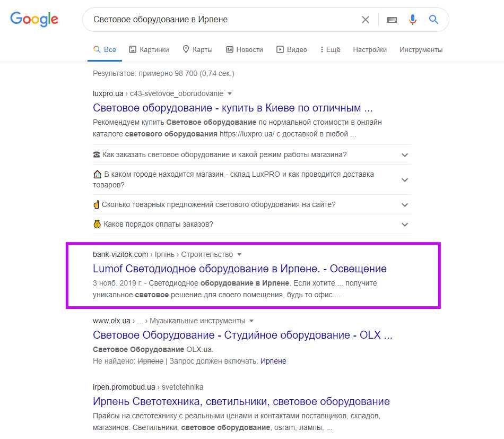Click the blue magnifier search button
Image resolution: width=504 pixels, height=439 pixels.
coord(433,20)
